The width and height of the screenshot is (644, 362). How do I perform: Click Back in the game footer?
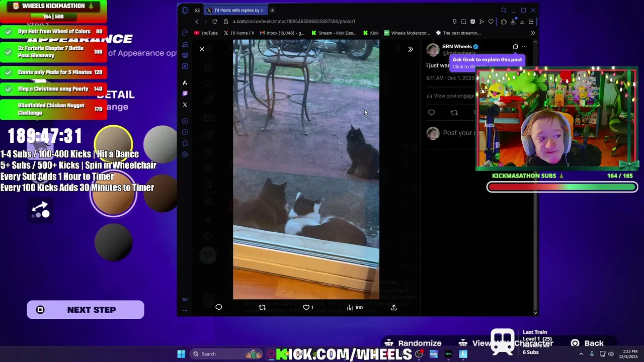click(x=588, y=343)
